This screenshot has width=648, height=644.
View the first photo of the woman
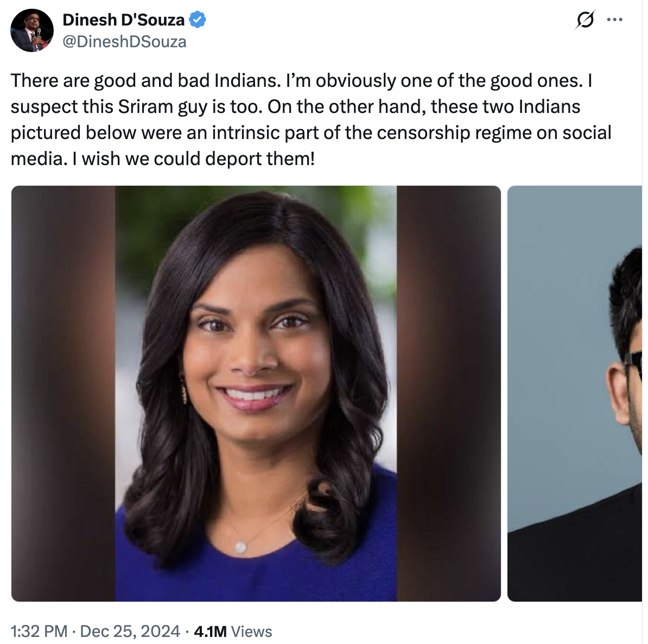pyautogui.click(x=256, y=393)
